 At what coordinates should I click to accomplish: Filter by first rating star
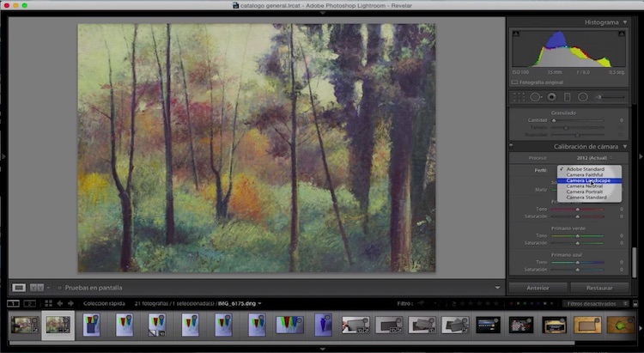tap(463, 304)
